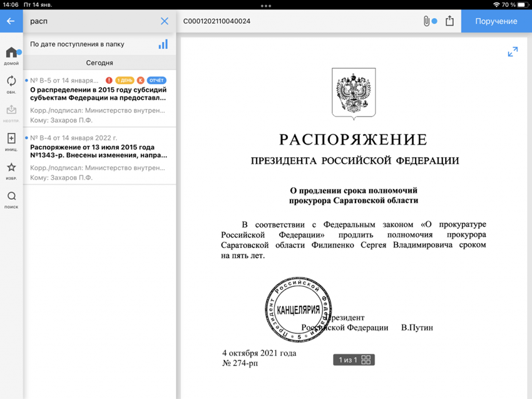Click the document number C0001202110040024

217,21
